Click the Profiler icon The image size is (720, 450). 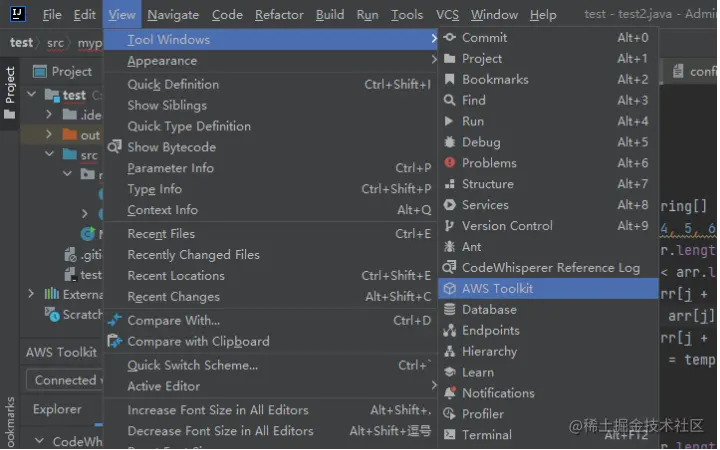(450, 414)
